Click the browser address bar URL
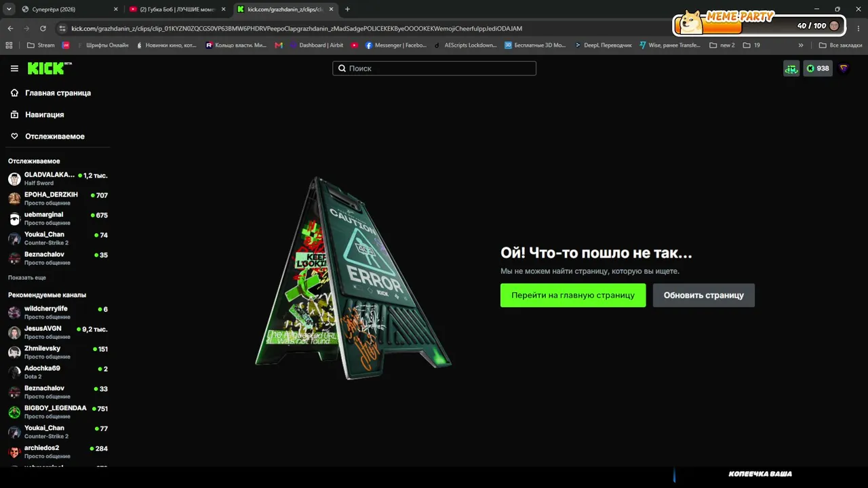Viewport: 868px width, 488px height. pyautogui.click(x=297, y=28)
